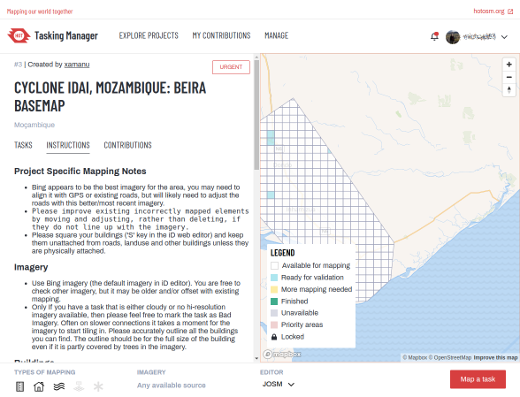Click the roads mapping type icon
520x397 pixels.
tap(20, 387)
